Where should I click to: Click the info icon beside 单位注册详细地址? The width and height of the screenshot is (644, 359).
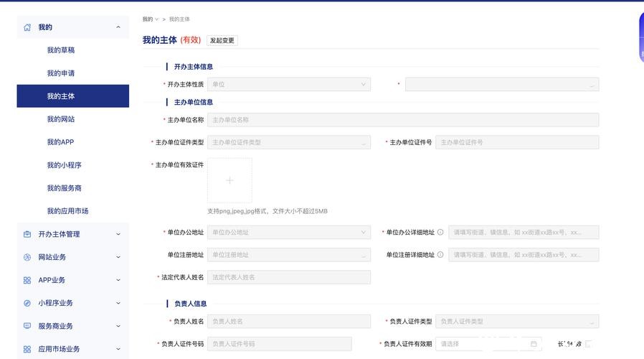(x=440, y=255)
